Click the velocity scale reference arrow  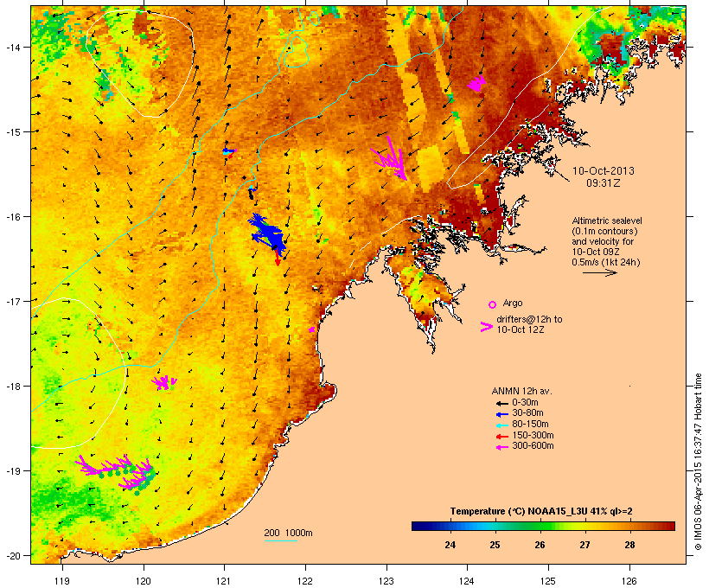599,272
